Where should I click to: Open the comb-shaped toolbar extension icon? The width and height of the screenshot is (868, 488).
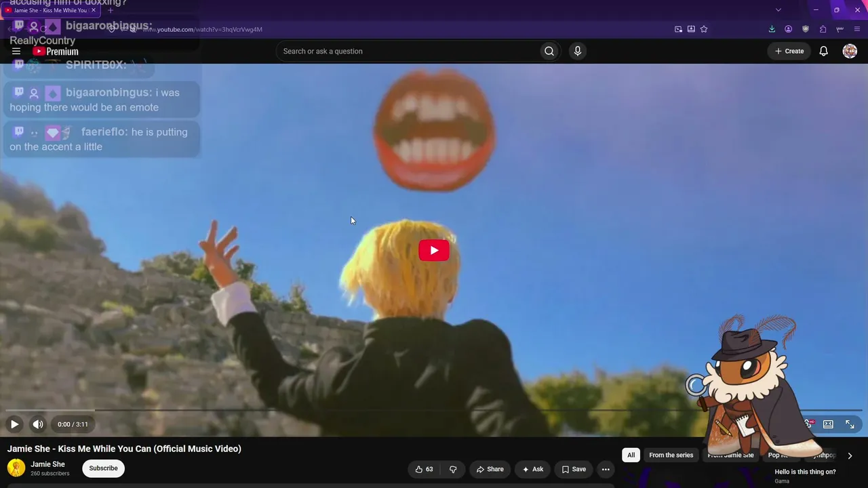840,29
